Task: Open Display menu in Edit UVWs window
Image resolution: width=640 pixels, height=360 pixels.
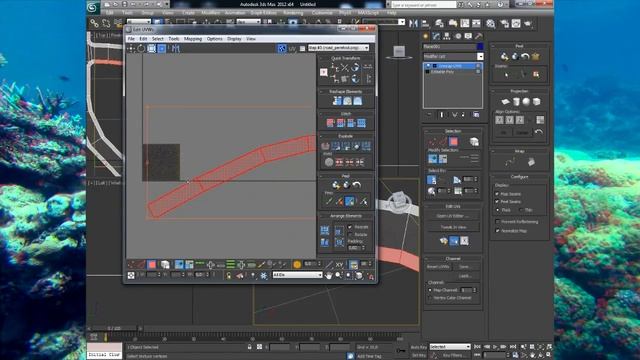Action: 234,39
